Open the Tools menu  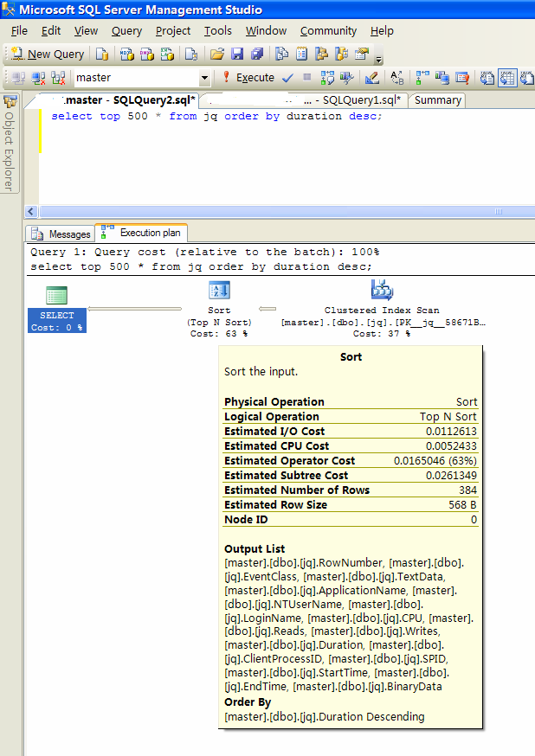217,31
